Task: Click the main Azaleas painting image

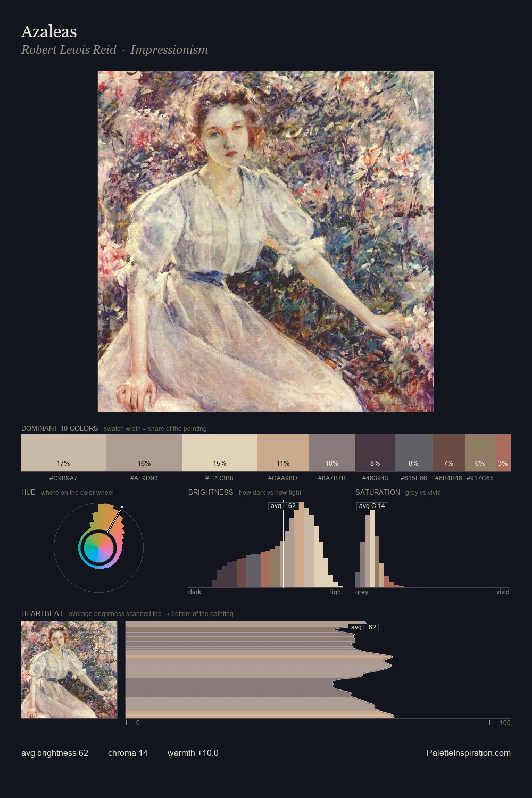Action: coord(265,242)
